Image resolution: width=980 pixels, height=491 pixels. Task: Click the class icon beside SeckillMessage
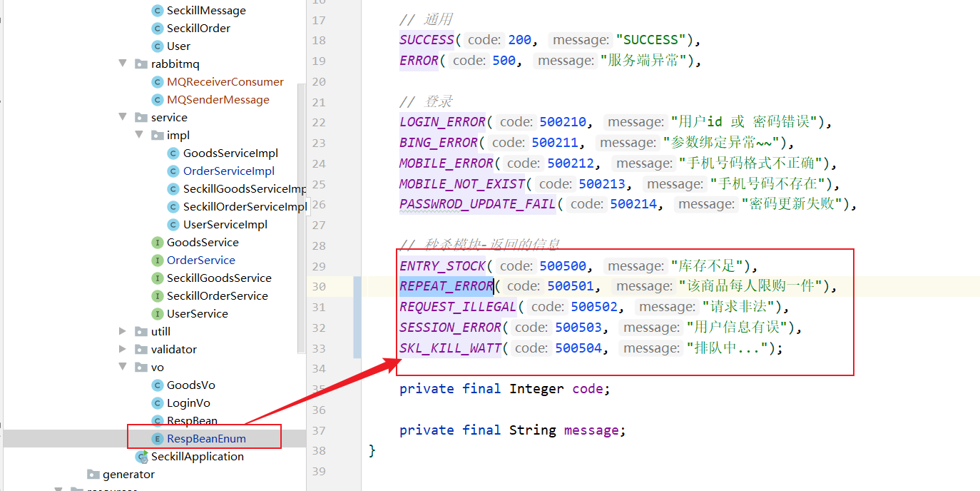pyautogui.click(x=157, y=10)
